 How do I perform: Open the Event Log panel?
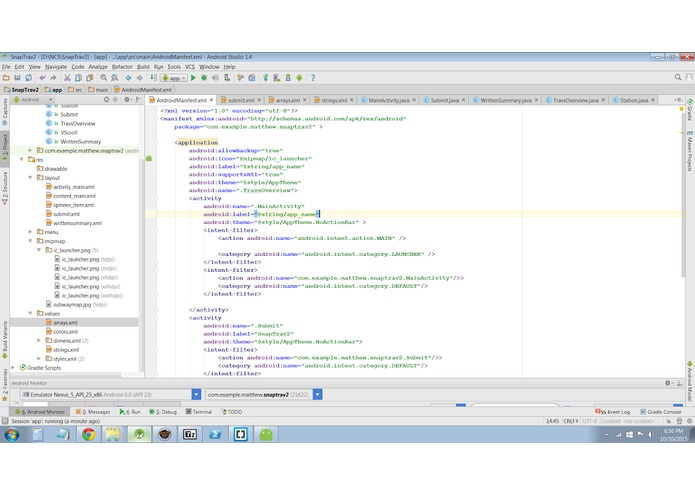[x=615, y=411]
